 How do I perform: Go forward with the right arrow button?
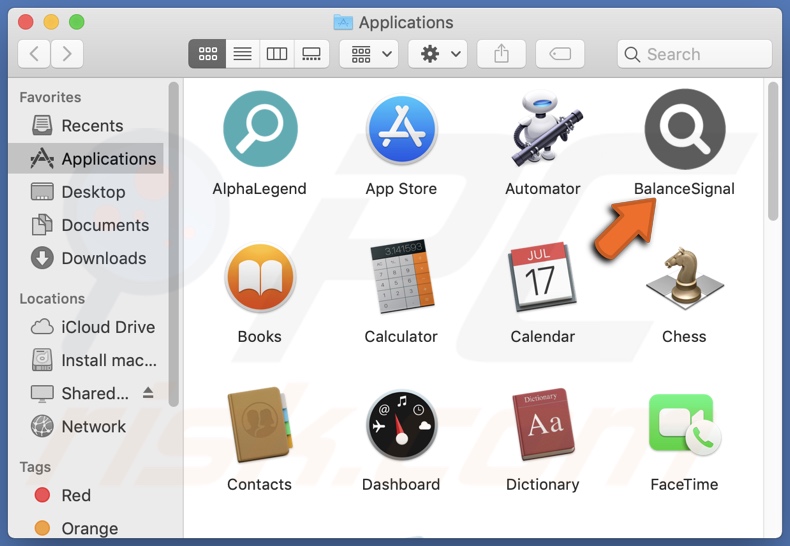click(67, 54)
